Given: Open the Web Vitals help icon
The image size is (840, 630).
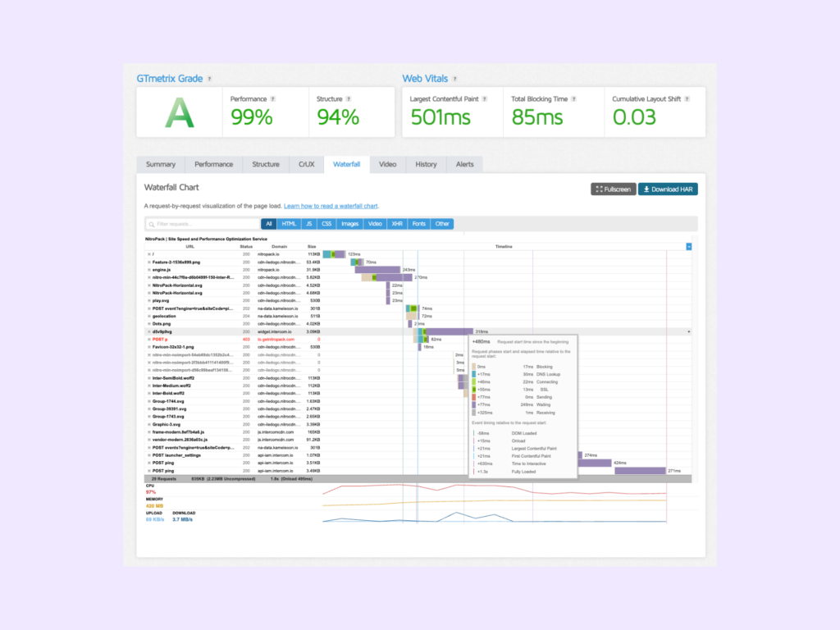Looking at the screenshot, I should (454, 79).
